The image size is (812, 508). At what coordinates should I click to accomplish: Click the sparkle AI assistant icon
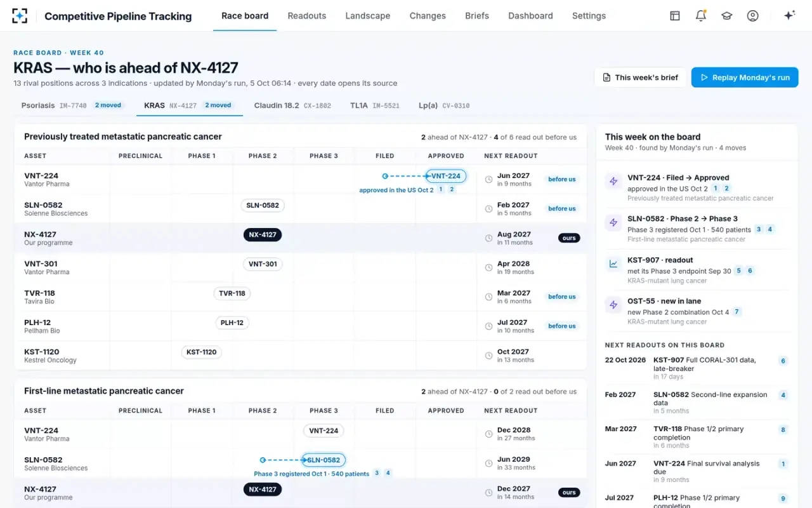pos(790,16)
